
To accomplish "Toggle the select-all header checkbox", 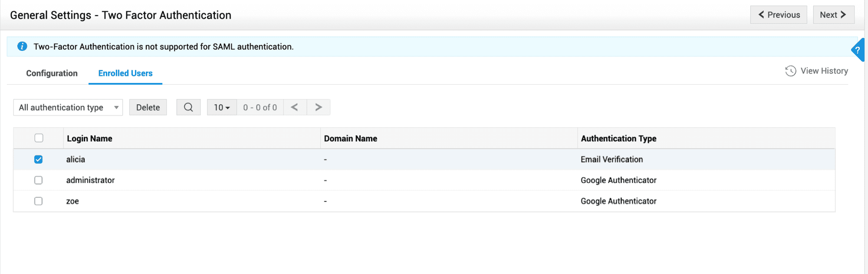I will pos(39,138).
